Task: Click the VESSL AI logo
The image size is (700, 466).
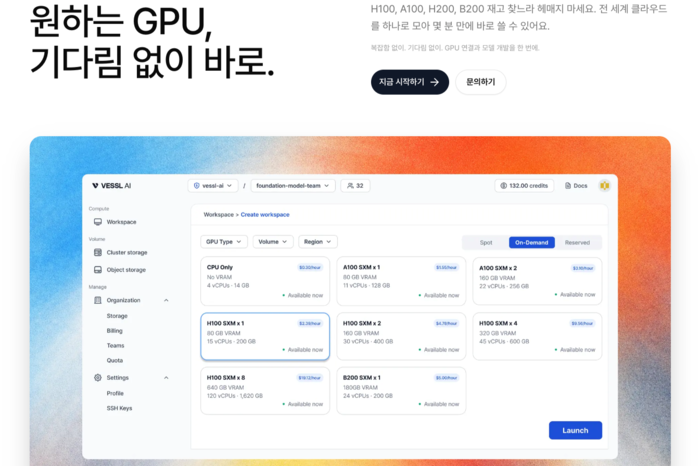Action: click(112, 186)
